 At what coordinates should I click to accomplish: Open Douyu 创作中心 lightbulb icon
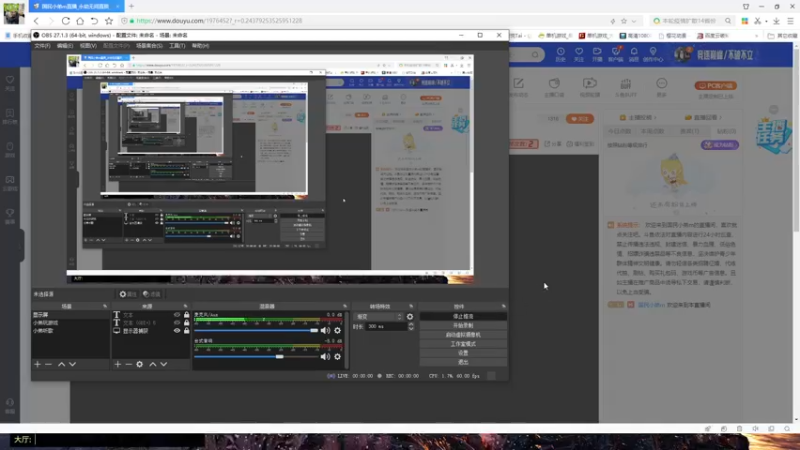tap(653, 54)
